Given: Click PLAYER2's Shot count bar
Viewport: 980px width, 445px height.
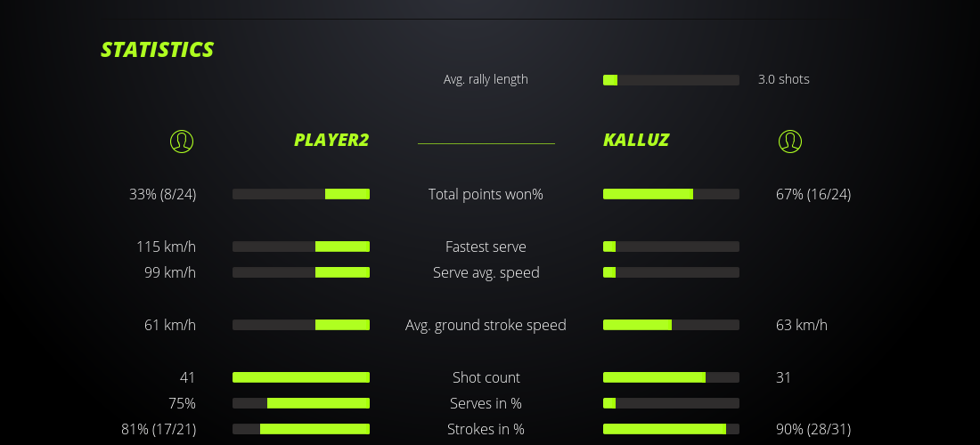Looking at the screenshot, I should pyautogui.click(x=301, y=377).
